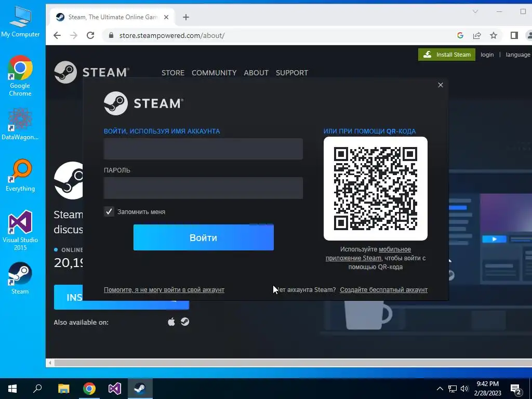Screen dimensions: 532x399
Task: Open Steam from taskbar
Action: pos(140,389)
